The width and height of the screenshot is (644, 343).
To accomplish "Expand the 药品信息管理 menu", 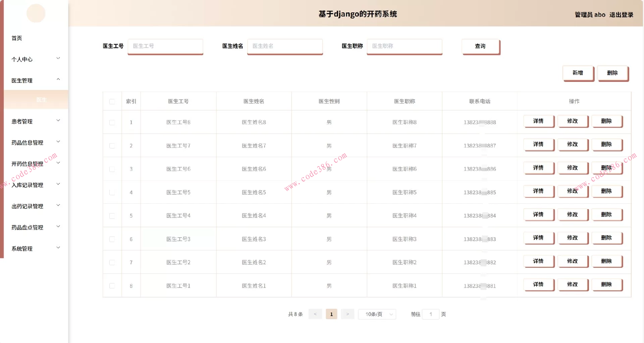I will tap(27, 142).
